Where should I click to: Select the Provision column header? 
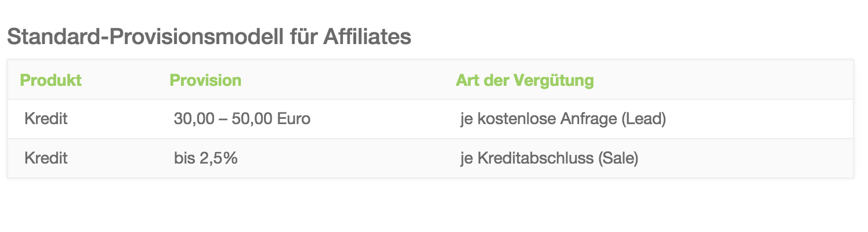tap(205, 80)
